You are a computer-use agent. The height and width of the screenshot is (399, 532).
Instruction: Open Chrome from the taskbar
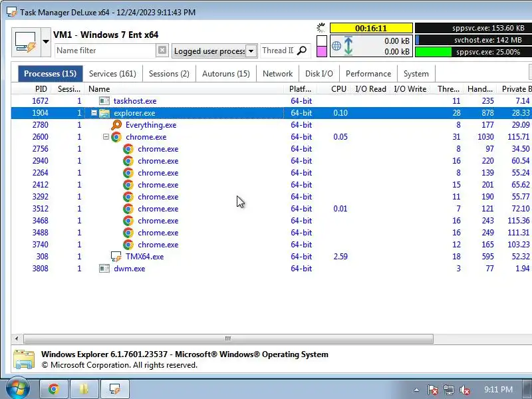click(x=54, y=389)
